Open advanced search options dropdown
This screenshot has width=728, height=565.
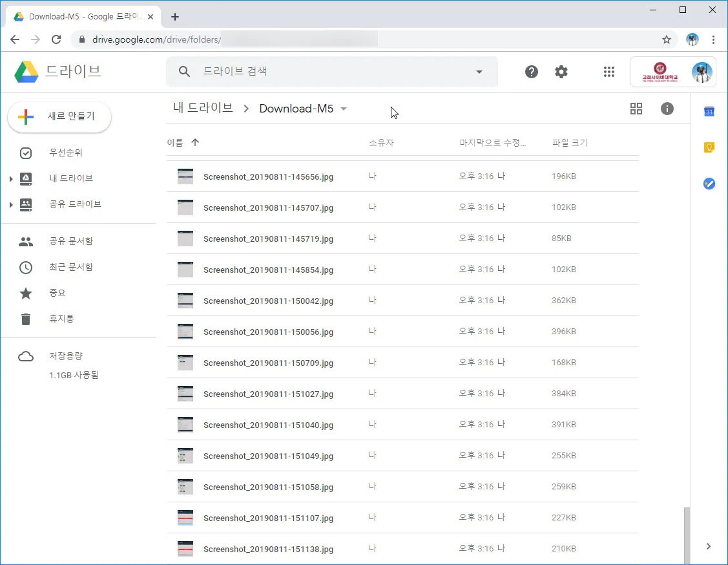478,72
